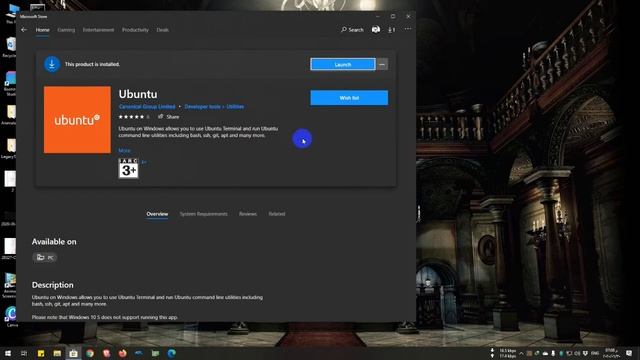This screenshot has width=640, height=360.
Task: Open the Home tab in Microsoft Store
Action: point(42,30)
